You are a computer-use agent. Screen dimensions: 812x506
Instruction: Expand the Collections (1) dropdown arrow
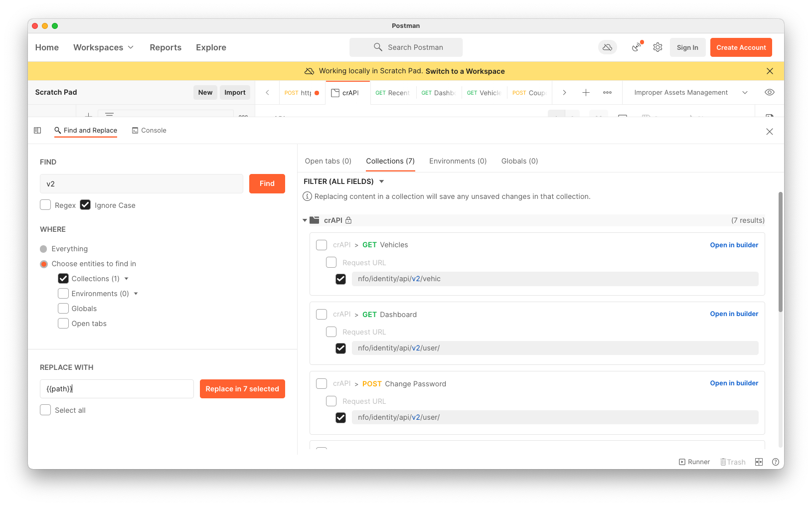click(127, 279)
